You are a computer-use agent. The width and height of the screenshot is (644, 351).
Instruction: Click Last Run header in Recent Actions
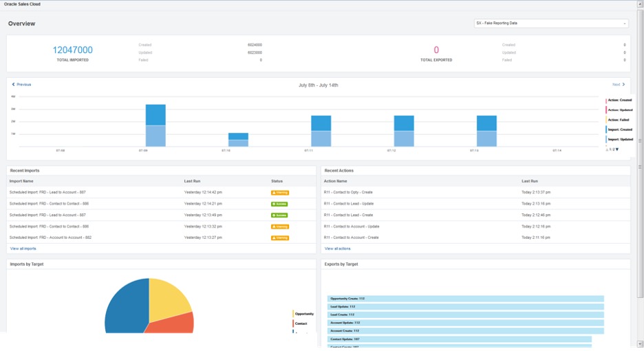tap(530, 181)
